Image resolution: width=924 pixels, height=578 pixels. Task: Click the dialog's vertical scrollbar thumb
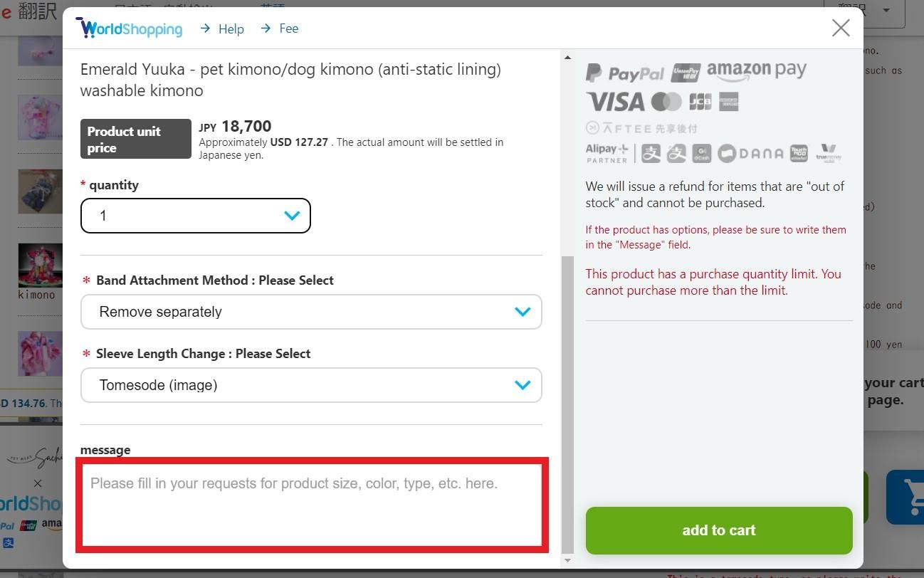click(x=567, y=404)
